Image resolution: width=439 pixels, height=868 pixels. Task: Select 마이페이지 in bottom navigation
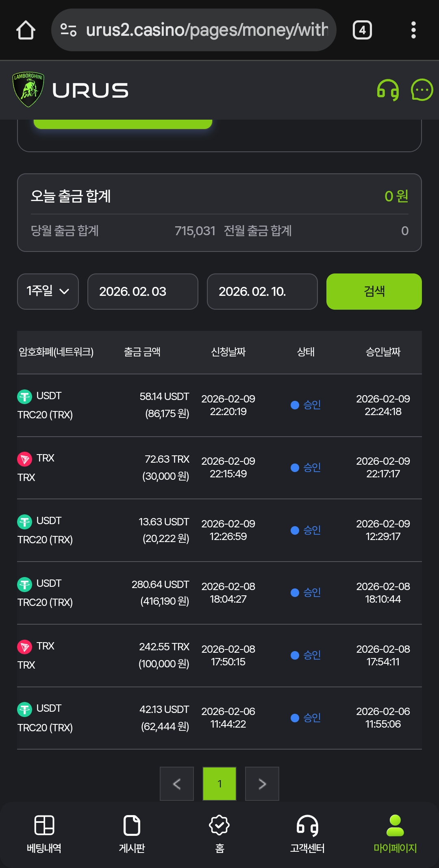[x=395, y=834]
